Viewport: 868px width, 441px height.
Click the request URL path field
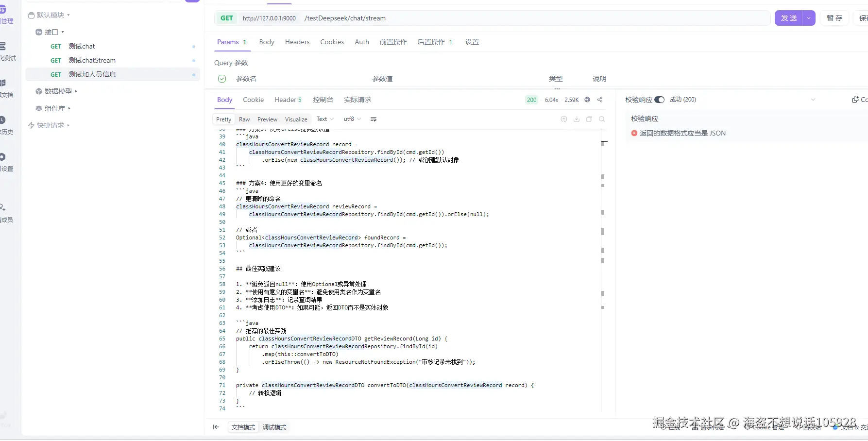point(534,18)
